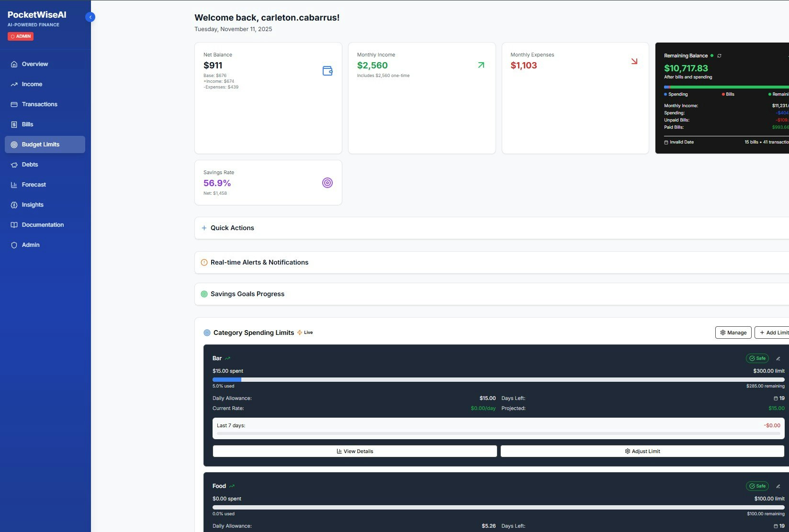The height and width of the screenshot is (532, 789).
Task: Expand Real-time Alerts & Notifications
Action: [492, 263]
